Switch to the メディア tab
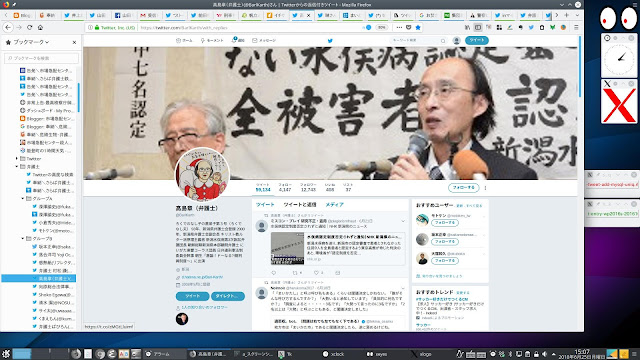 point(334,204)
